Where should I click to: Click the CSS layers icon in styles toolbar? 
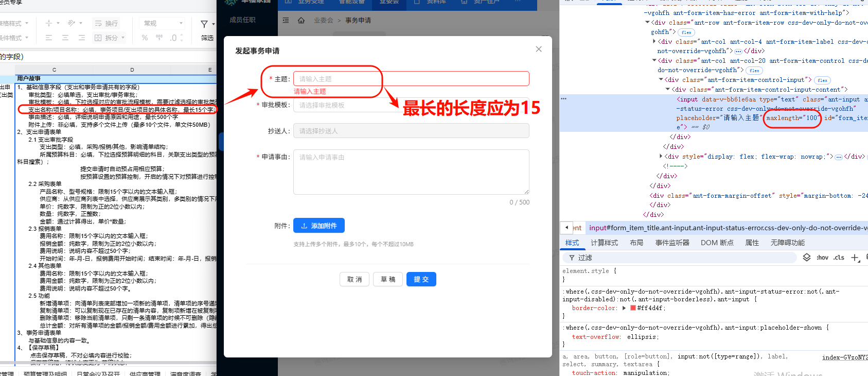(807, 258)
